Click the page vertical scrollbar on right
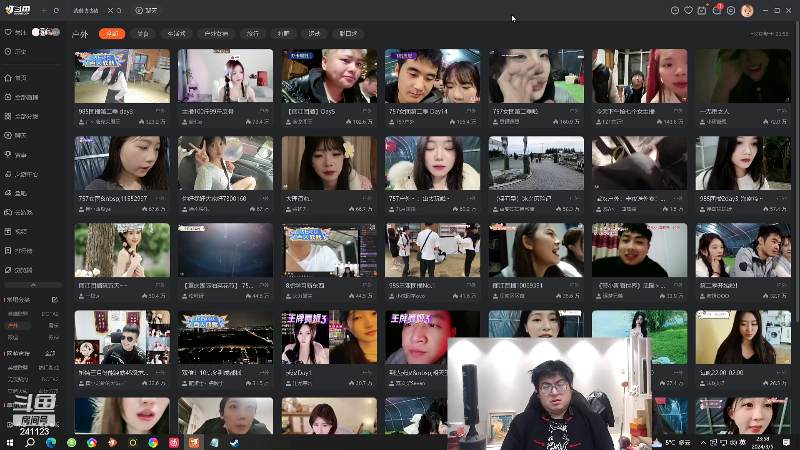800x450 pixels. coord(796,173)
